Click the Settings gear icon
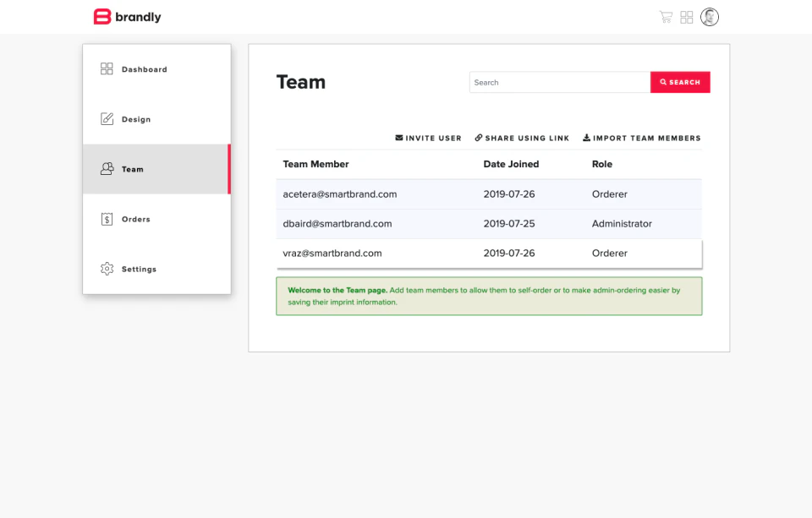Image resolution: width=812 pixels, height=518 pixels. (107, 269)
